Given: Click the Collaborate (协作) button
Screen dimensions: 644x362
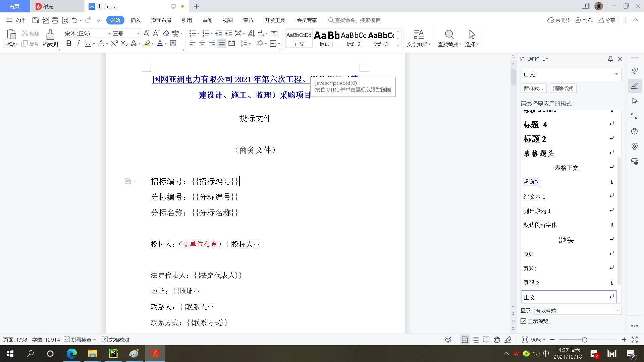Looking at the screenshot, I should (584, 20).
